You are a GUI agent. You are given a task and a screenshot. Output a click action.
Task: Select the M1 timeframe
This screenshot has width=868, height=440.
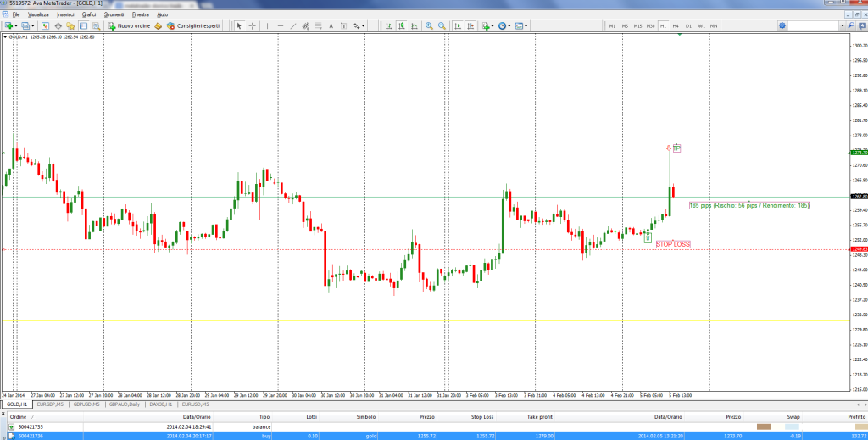point(612,26)
